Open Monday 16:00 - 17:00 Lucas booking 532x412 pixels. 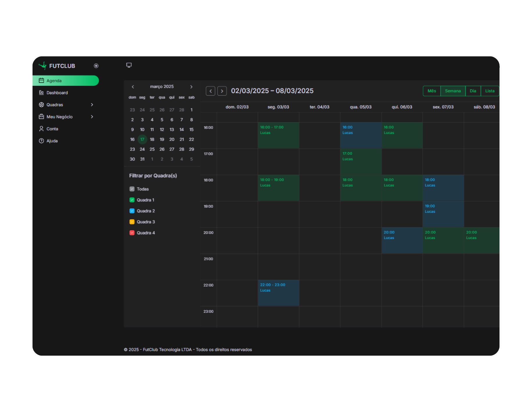pyautogui.click(x=278, y=135)
